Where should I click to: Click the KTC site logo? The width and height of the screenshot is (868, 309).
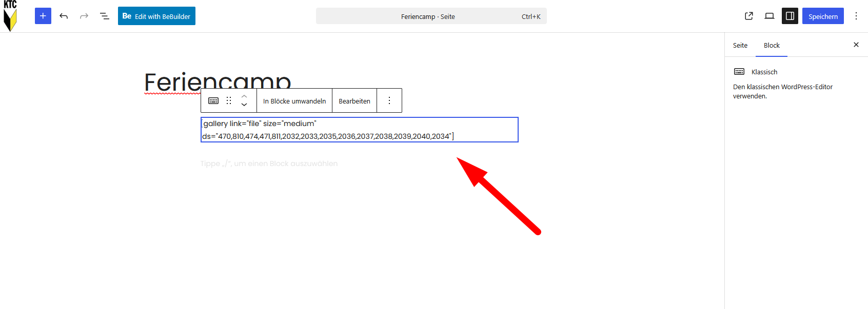(10, 16)
